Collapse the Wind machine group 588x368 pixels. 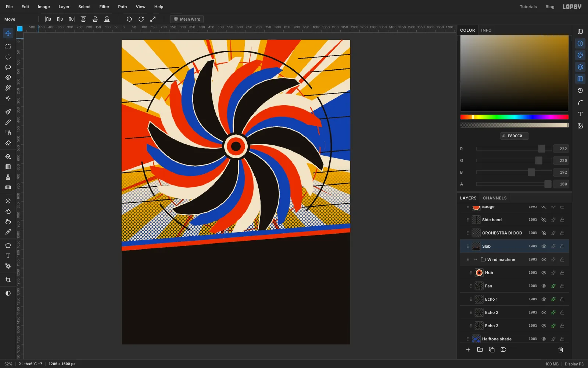pyautogui.click(x=476, y=259)
